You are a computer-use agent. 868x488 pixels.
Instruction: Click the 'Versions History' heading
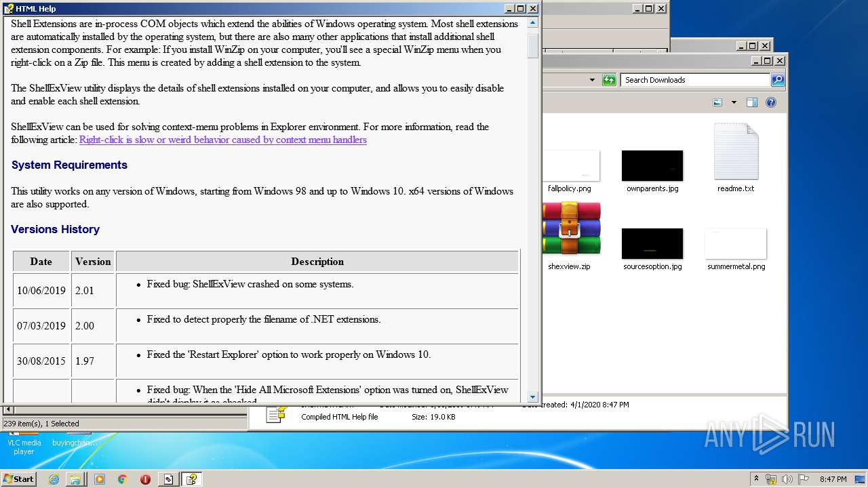[55, 229]
